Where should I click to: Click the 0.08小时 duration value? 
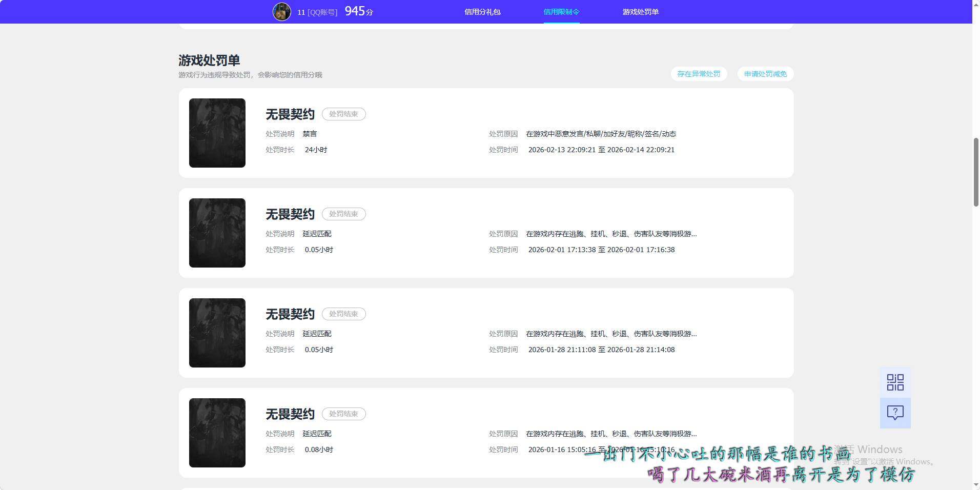click(319, 450)
